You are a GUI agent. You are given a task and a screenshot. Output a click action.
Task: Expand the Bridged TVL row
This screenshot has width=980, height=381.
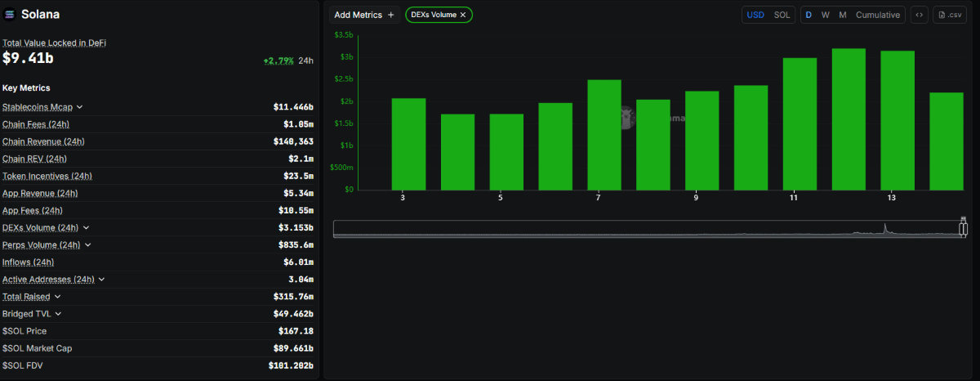tap(58, 313)
